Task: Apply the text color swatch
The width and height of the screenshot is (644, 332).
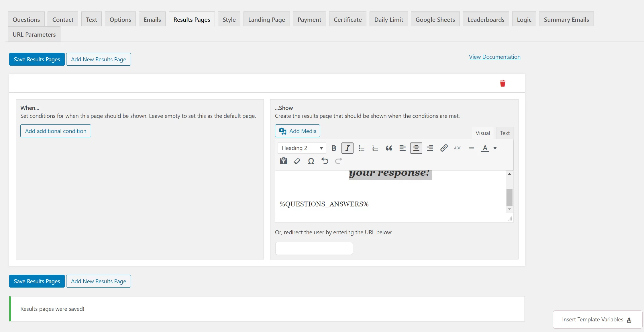Action: pos(485,148)
